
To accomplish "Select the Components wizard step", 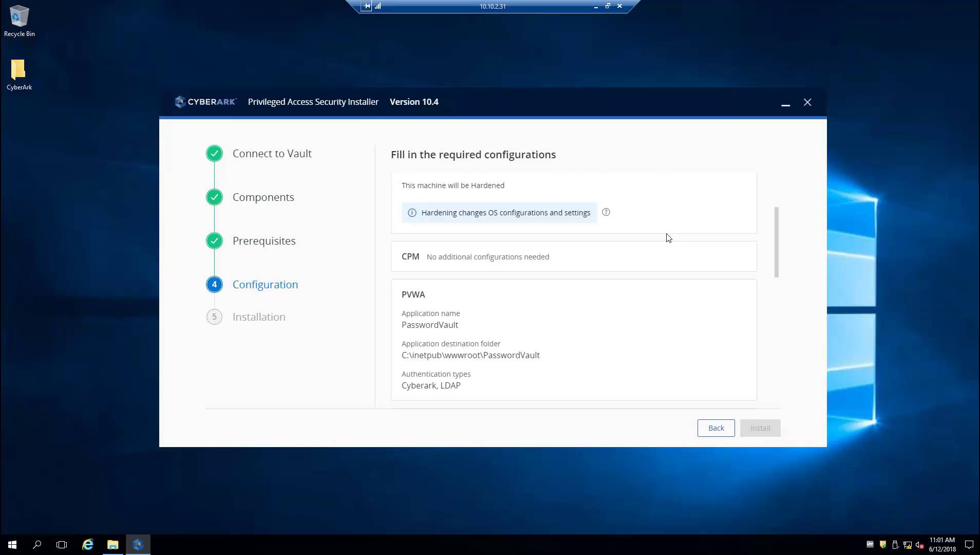I will tap(263, 197).
